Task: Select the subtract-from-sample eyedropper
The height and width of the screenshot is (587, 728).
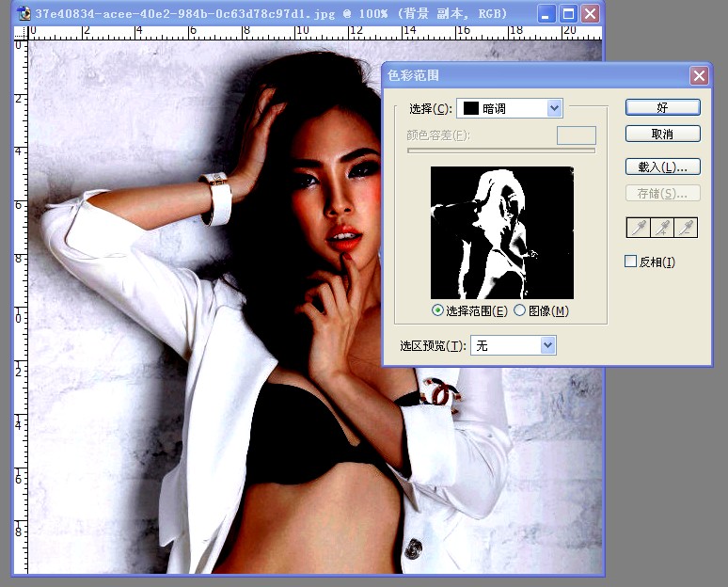Action: (x=687, y=228)
